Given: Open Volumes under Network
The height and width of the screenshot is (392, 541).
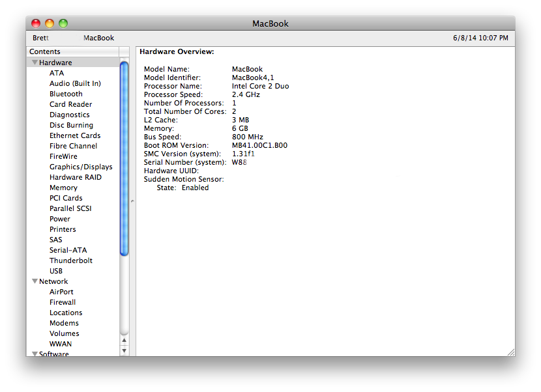Looking at the screenshot, I should (x=64, y=333).
